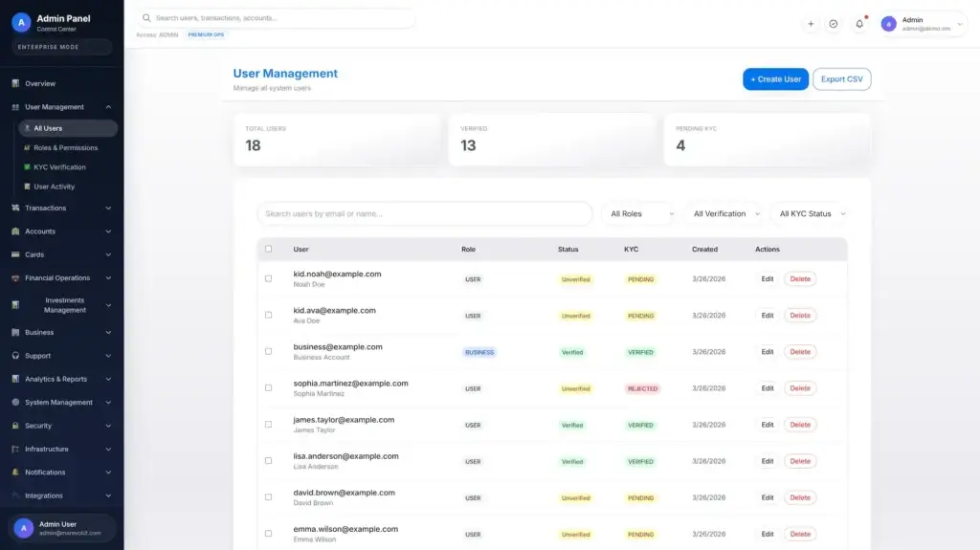Image resolution: width=980 pixels, height=550 pixels.
Task: Open the All Users submenu item
Action: [68, 128]
